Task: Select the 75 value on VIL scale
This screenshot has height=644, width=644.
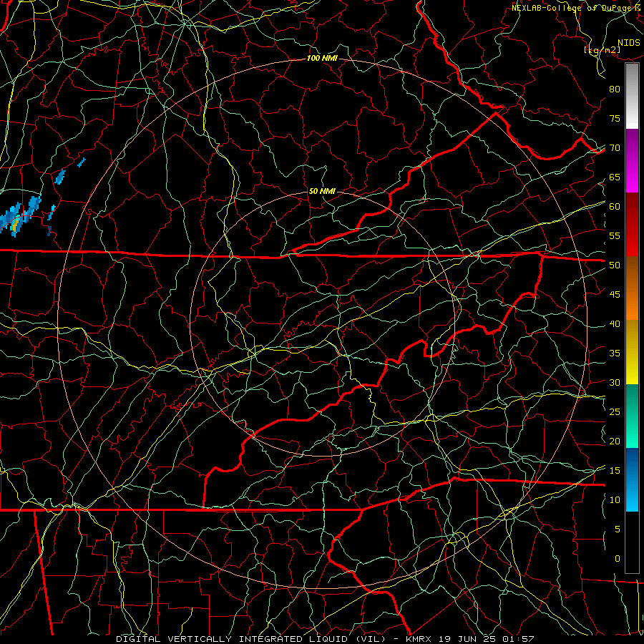Action: click(x=615, y=119)
